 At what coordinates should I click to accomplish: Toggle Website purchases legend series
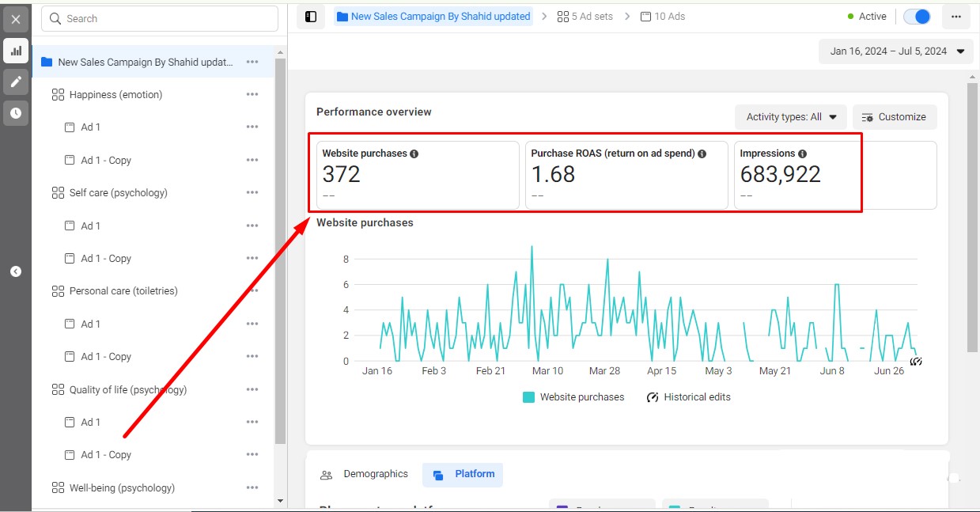point(573,397)
